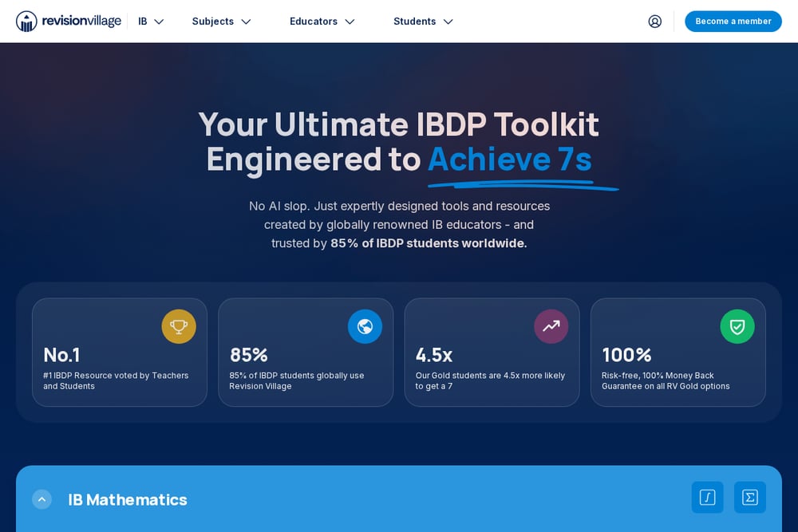
Task: Click '85% of IBDP students globally use' text
Action: tap(297, 376)
